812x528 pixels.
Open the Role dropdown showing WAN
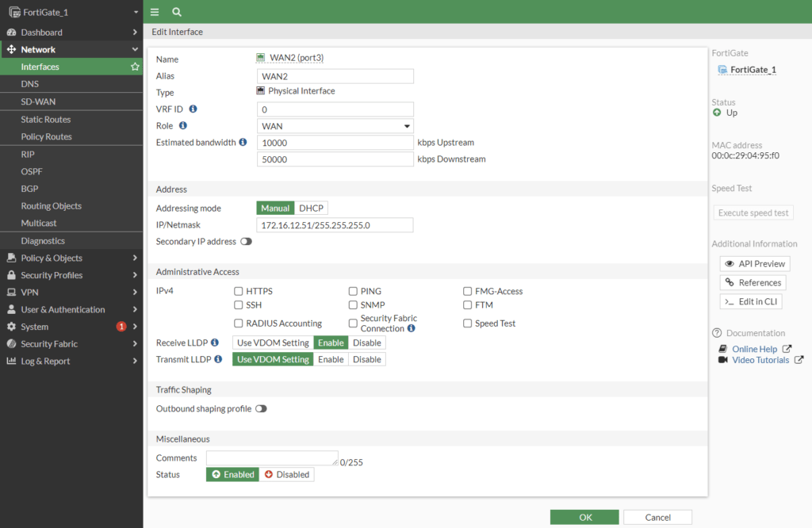click(x=335, y=125)
